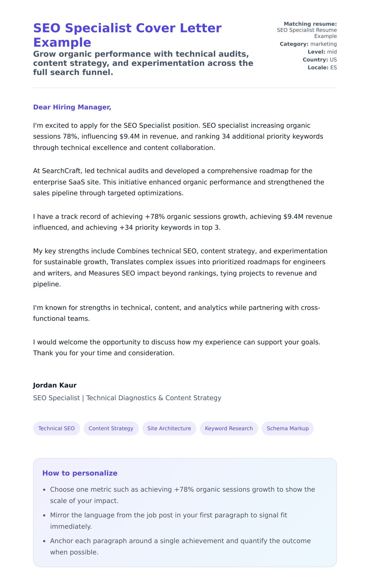Click the Schema Markup skill tag
The image size is (370, 588).
coord(287,428)
